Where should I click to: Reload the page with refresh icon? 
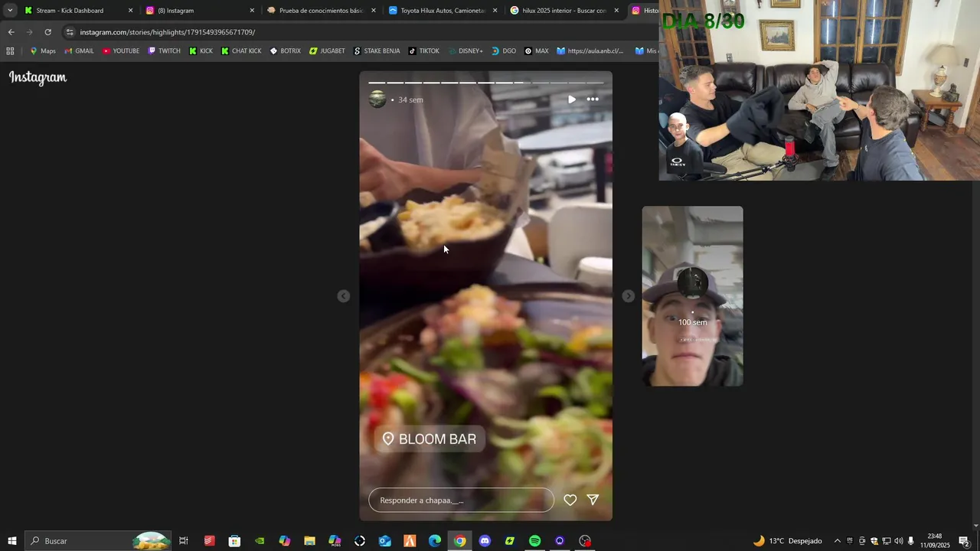click(47, 32)
